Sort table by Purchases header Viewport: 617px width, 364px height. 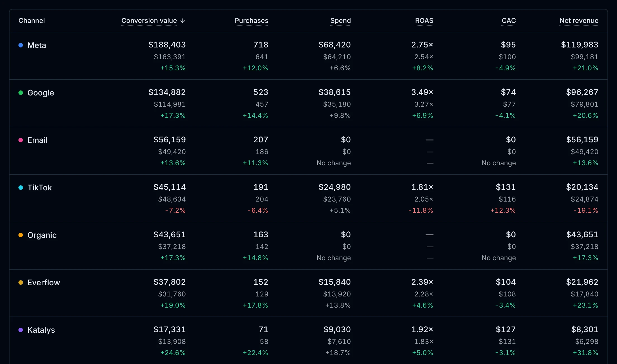251,21
